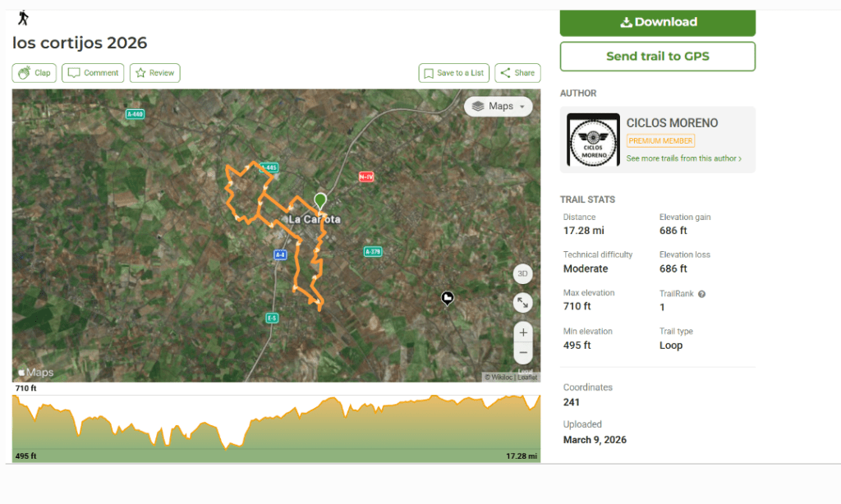
Task: Toggle the 3D map view
Action: (523, 274)
